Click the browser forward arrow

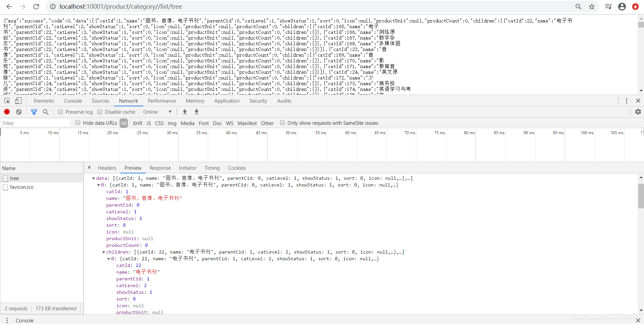point(22,7)
